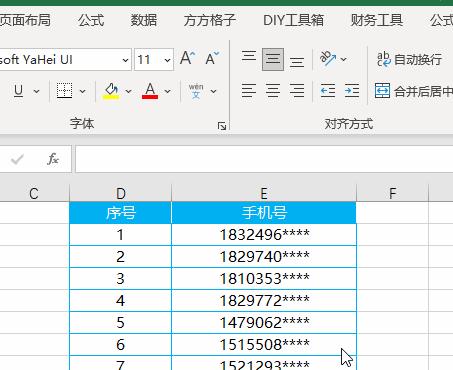Open text orientation dropdown arrow

pyautogui.click(x=344, y=60)
